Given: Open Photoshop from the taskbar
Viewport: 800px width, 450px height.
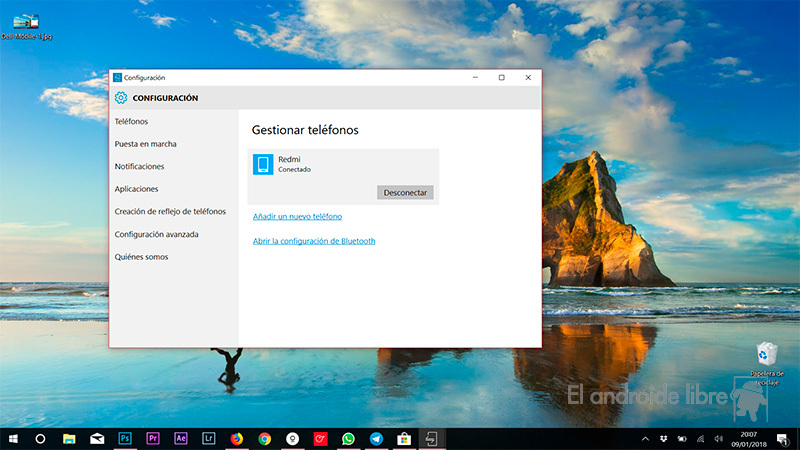Looking at the screenshot, I should 125,438.
